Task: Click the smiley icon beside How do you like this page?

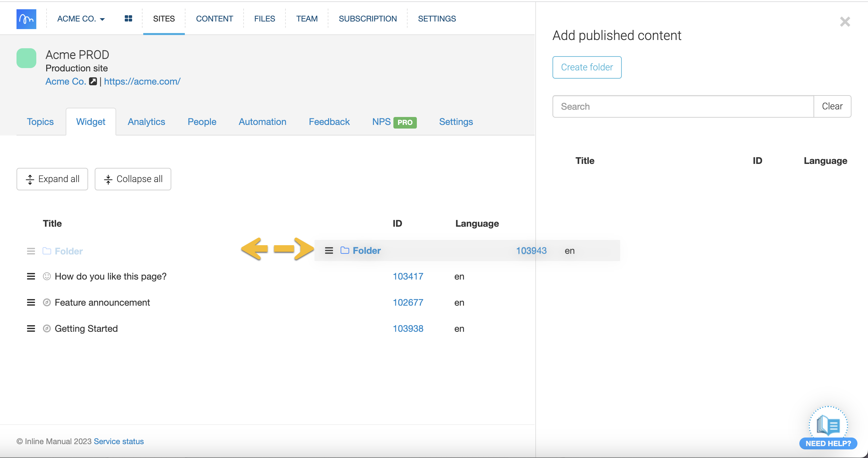Action: coord(47,276)
